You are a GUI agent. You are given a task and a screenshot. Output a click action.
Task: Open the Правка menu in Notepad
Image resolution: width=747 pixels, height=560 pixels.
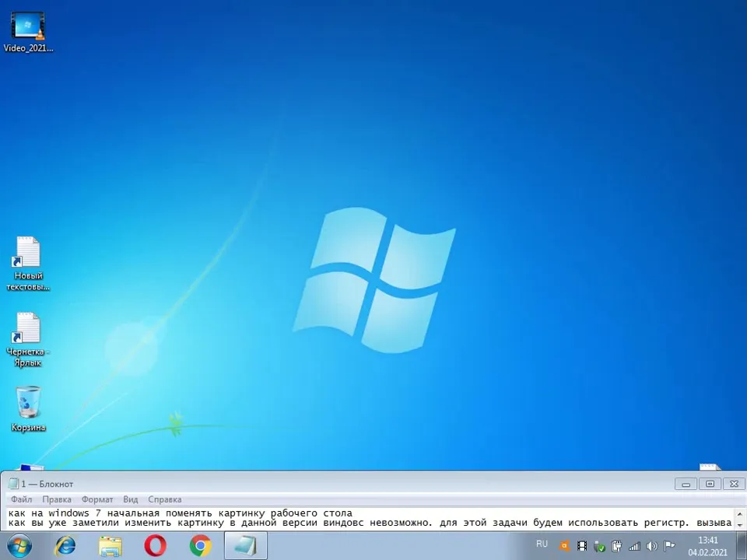[57, 499]
